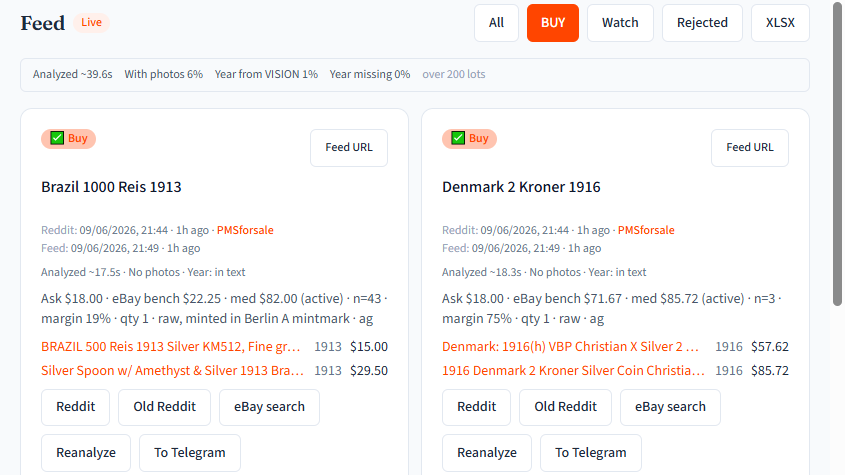The height and width of the screenshot is (475, 845).
Task: Open Denmark: 1916(h) VBP Christian X listing
Action: (x=570, y=347)
